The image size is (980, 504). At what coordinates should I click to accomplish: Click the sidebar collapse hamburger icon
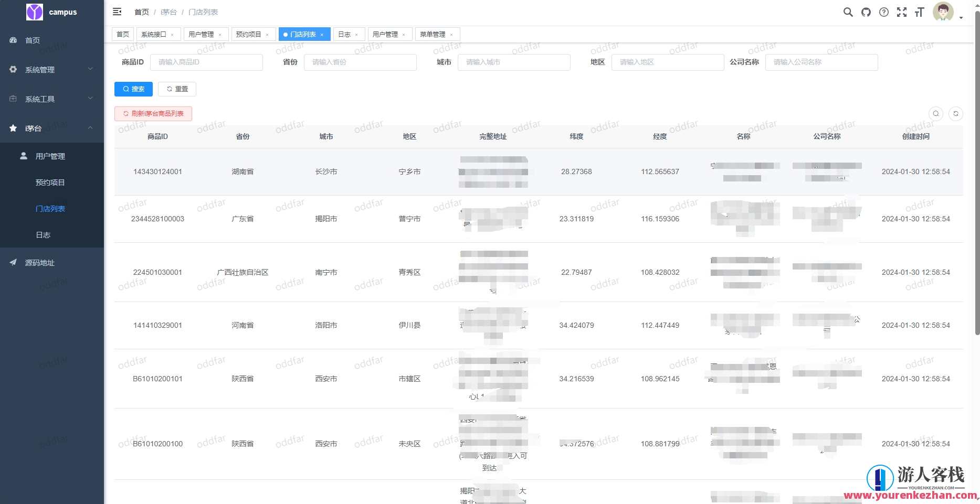117,12
